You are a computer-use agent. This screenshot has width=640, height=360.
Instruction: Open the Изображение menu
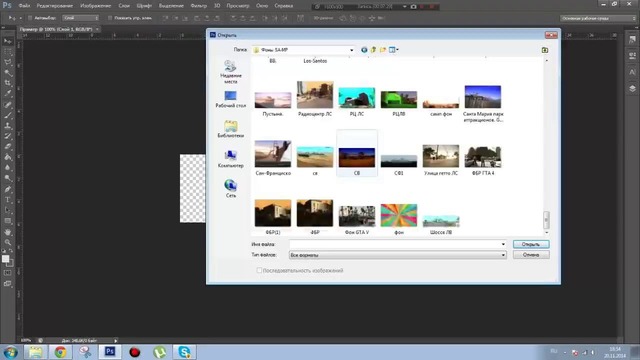[96, 6]
